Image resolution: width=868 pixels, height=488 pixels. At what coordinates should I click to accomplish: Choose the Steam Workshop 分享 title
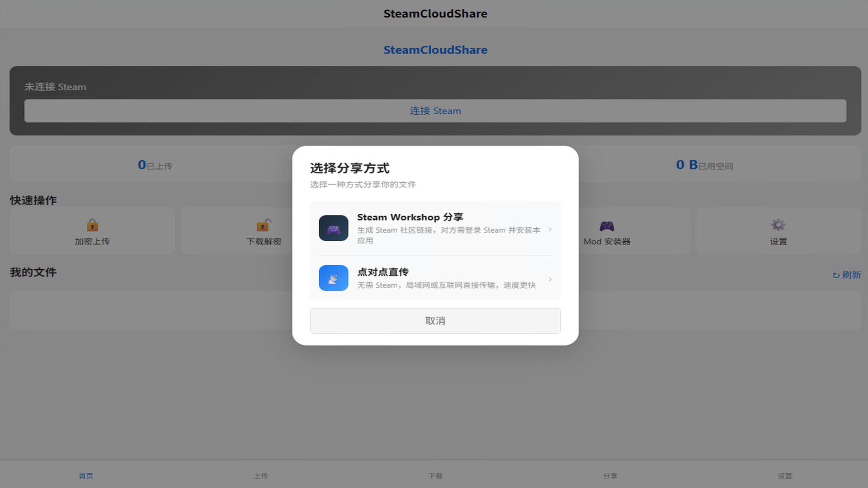(410, 217)
